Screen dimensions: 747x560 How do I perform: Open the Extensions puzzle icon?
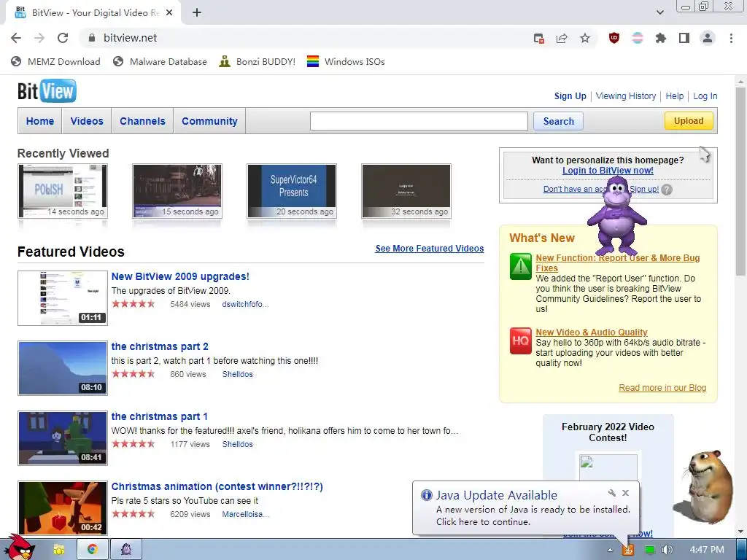click(661, 38)
